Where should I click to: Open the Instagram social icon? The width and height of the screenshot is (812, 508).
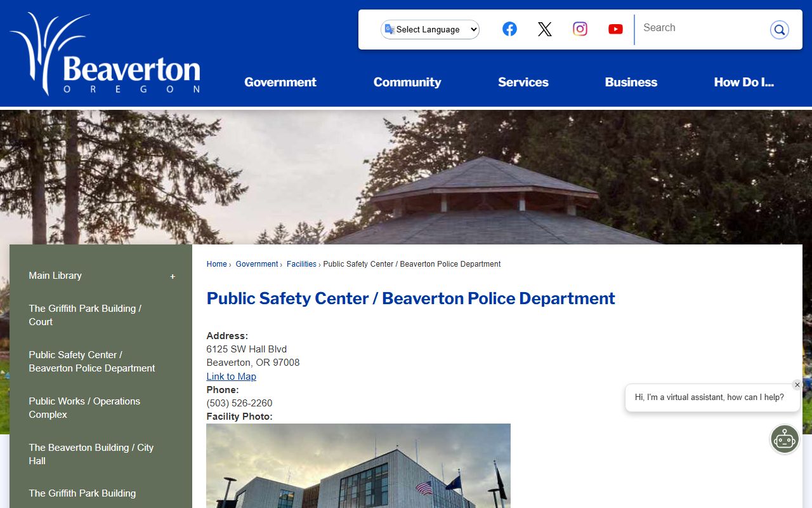[x=580, y=29]
